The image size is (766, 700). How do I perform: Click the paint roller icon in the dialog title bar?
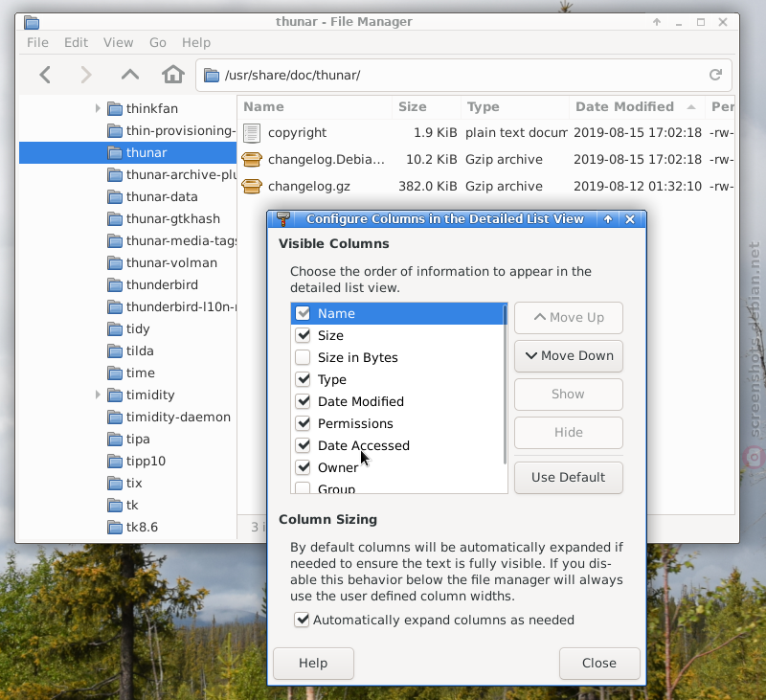283,219
